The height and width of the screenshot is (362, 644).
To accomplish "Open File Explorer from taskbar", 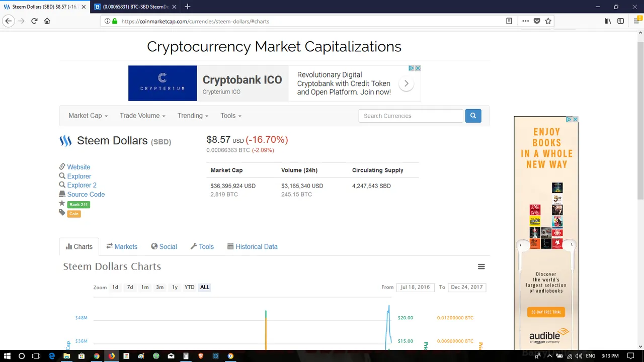I will coord(66,356).
